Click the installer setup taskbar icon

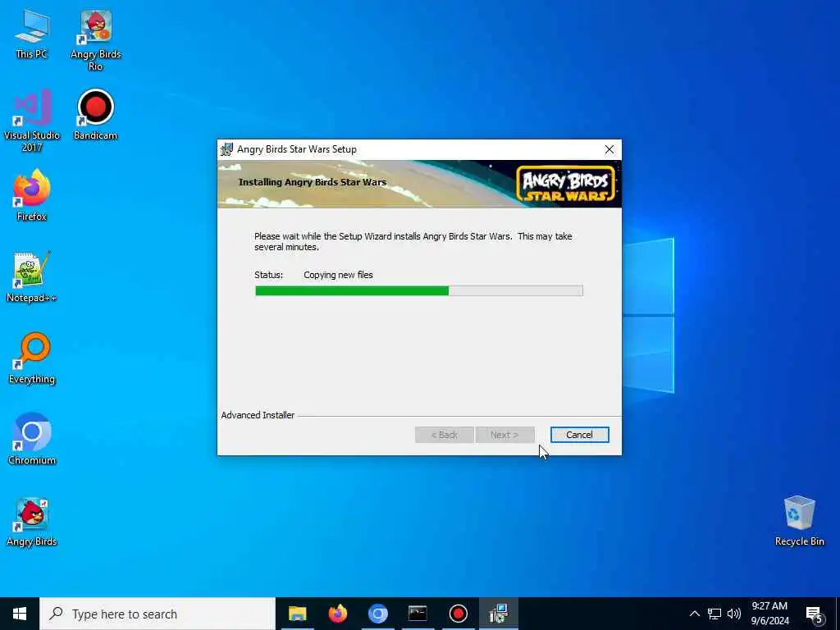(x=499, y=614)
